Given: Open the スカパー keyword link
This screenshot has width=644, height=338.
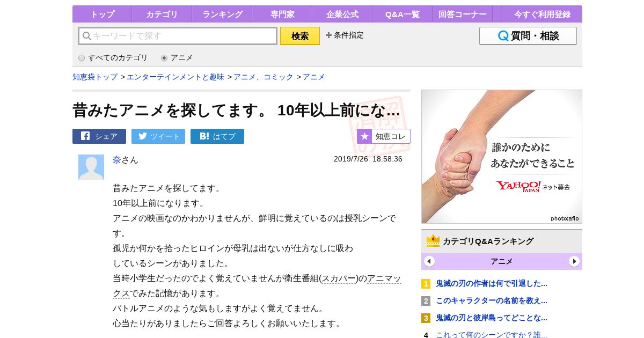Looking at the screenshot, I should coord(339,278).
